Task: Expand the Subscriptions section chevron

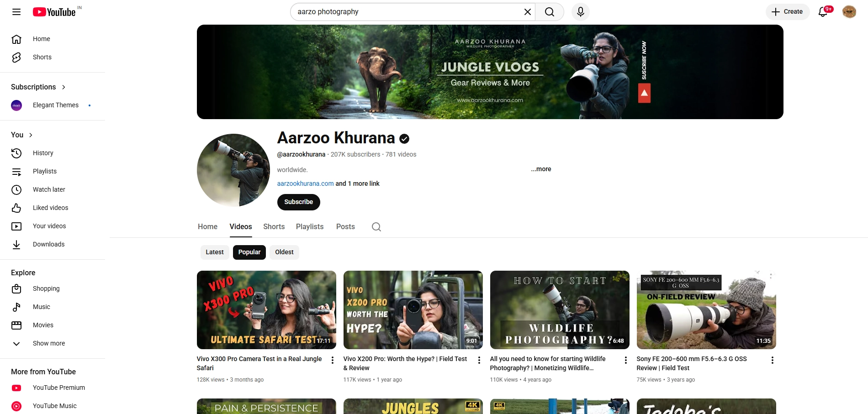Action: click(64, 87)
